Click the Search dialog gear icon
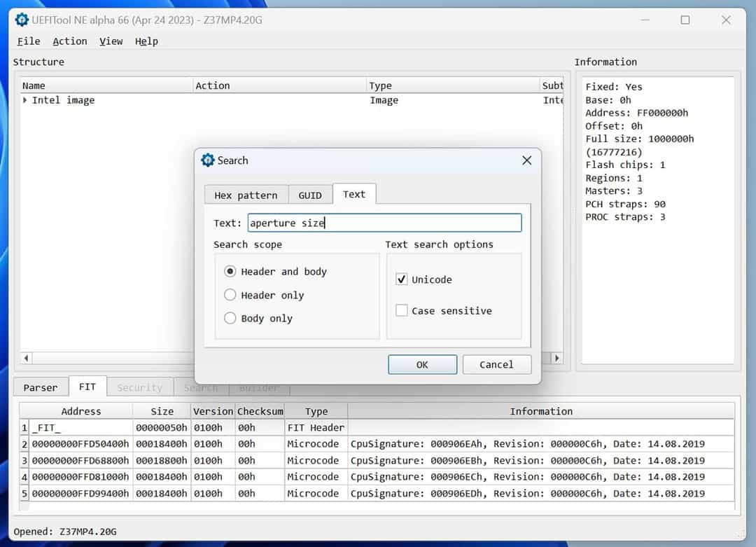756x547 pixels. coord(207,160)
